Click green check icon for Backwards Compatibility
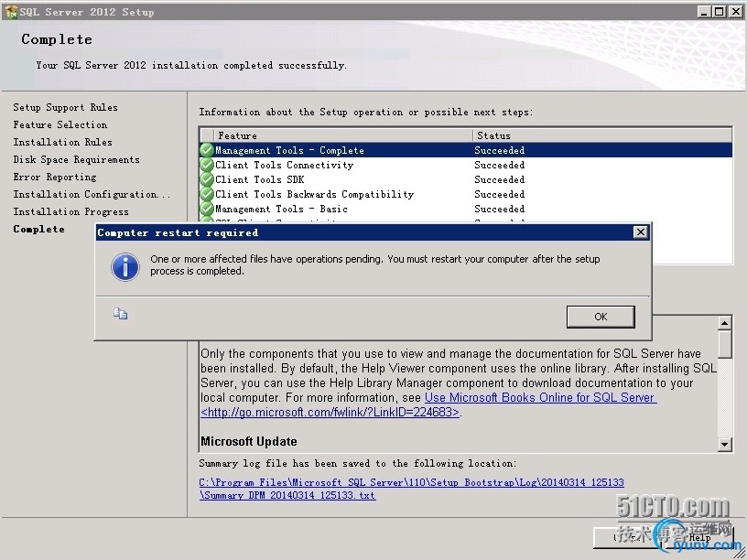Screen dimensions: 747x560 pyautogui.click(x=207, y=194)
